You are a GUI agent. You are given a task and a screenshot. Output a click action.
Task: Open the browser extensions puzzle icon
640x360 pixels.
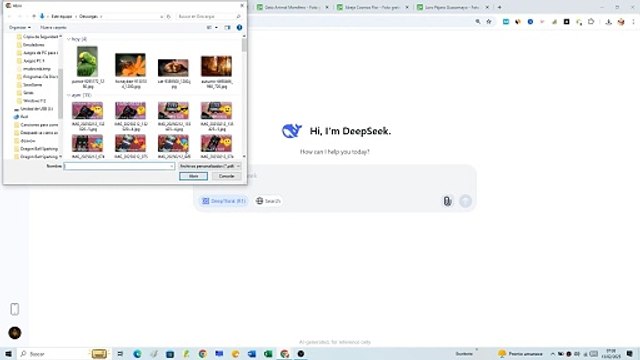591,22
